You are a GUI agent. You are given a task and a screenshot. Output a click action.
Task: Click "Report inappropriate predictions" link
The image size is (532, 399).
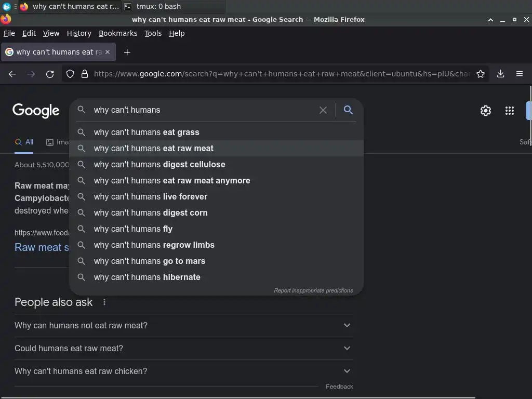point(313,290)
